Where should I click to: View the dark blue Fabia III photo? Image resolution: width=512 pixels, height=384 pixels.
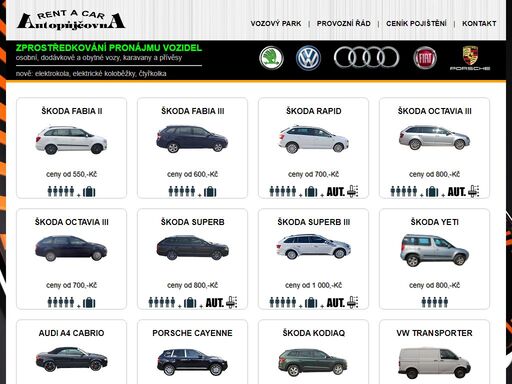(x=192, y=139)
